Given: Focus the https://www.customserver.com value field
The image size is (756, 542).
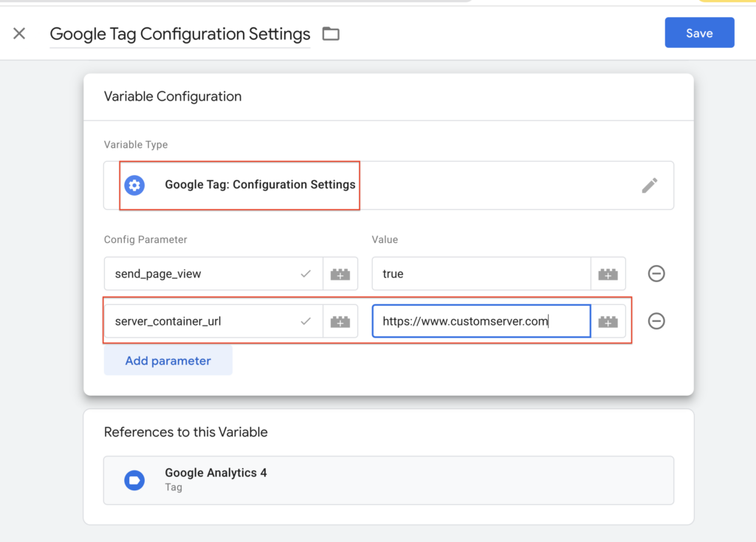Looking at the screenshot, I should click(480, 321).
